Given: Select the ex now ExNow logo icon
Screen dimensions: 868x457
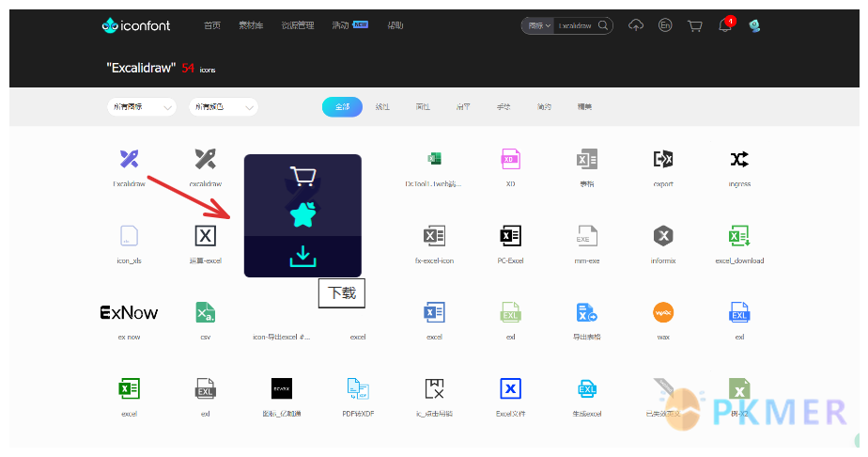Looking at the screenshot, I should pyautogui.click(x=129, y=312).
